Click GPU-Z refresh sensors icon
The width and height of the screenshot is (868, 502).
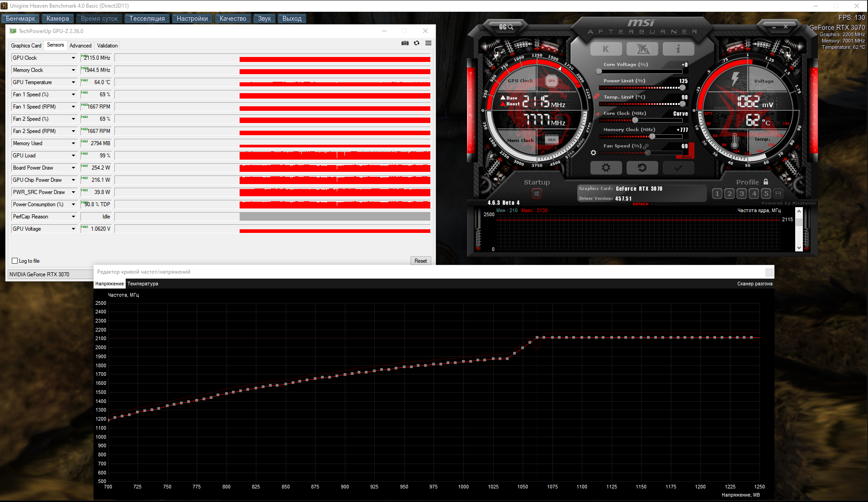click(416, 43)
